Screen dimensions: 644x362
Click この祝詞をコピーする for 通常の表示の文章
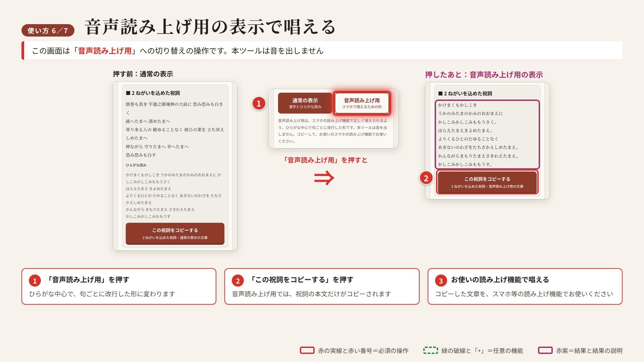coord(175,234)
